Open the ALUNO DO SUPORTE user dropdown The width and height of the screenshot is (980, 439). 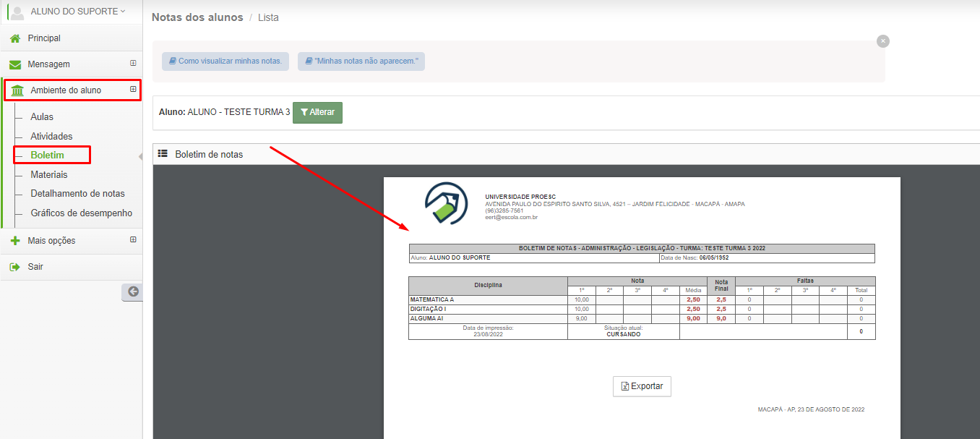point(78,12)
